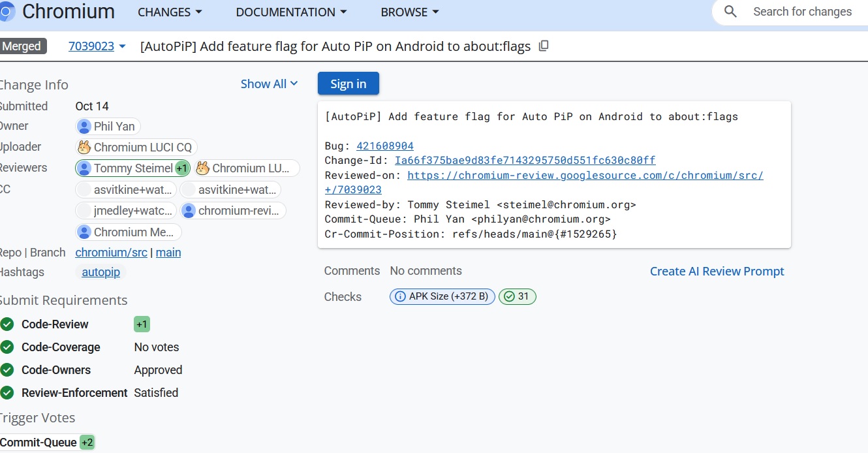The height and width of the screenshot is (453, 868).
Task: Click Create AI Review Prompt
Action: tap(717, 272)
